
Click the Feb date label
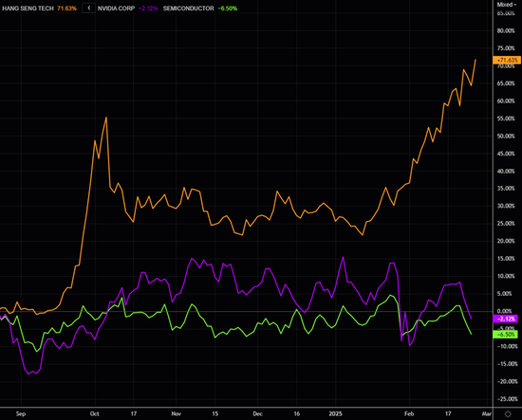click(409, 413)
